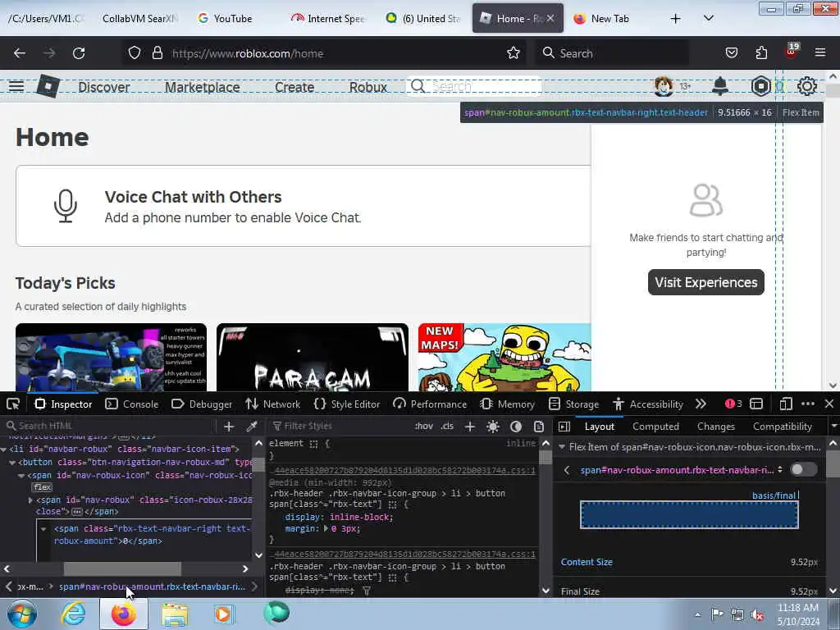Go back to the previous page
This screenshot has width=840, height=630.
click(20, 53)
